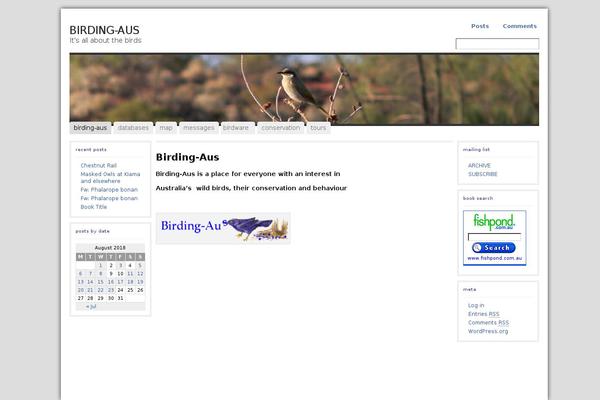Click the Birding-Aus logo image with blue bird

[223, 228]
